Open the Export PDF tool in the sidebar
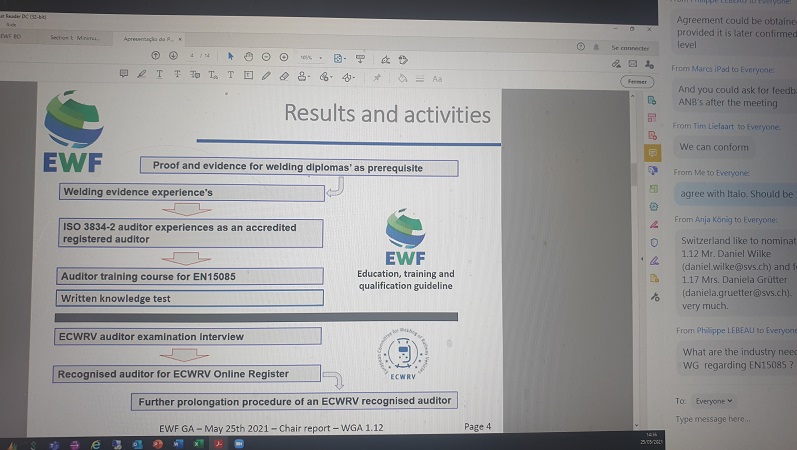The height and width of the screenshot is (450, 797). tap(652, 101)
